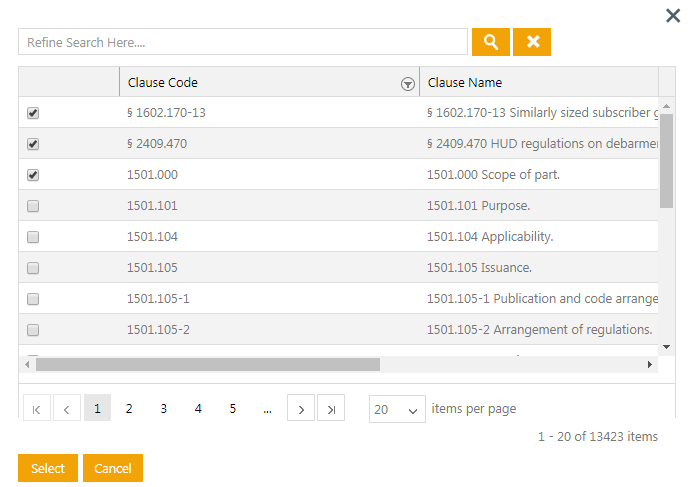Go to the previous page arrow
691x487 pixels.
[66, 409]
